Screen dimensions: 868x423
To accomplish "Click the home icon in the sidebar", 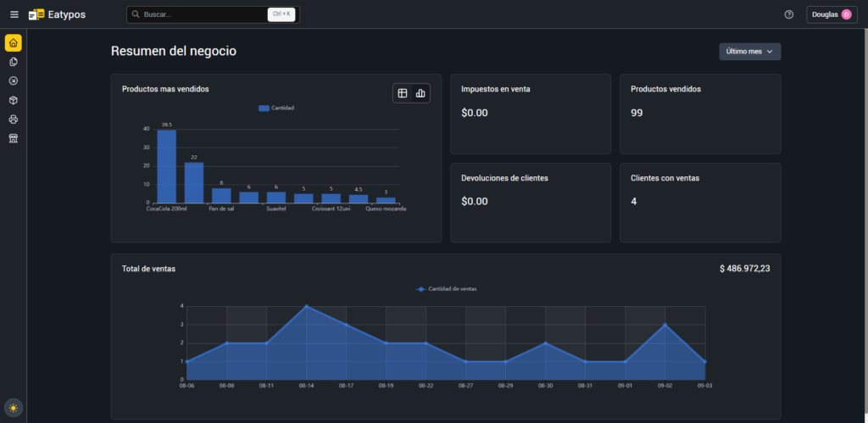I will click(13, 43).
